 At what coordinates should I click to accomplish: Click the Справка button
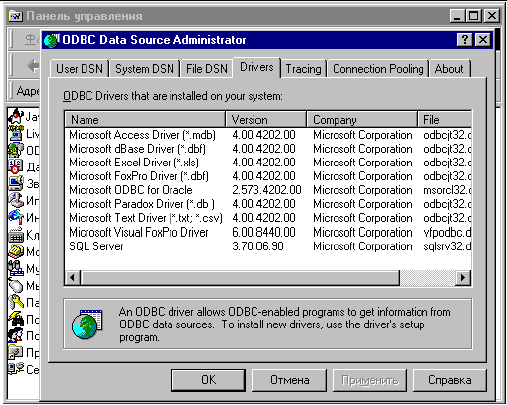point(450,380)
